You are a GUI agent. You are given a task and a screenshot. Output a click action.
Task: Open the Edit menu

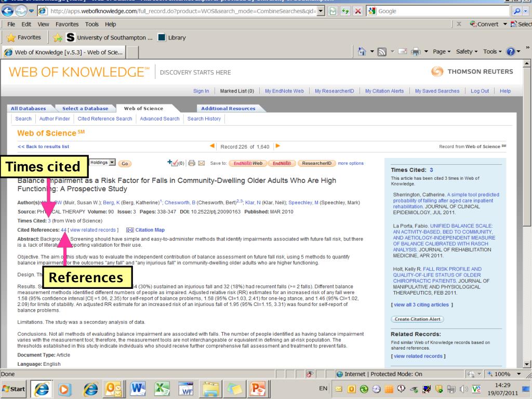pyautogui.click(x=26, y=24)
